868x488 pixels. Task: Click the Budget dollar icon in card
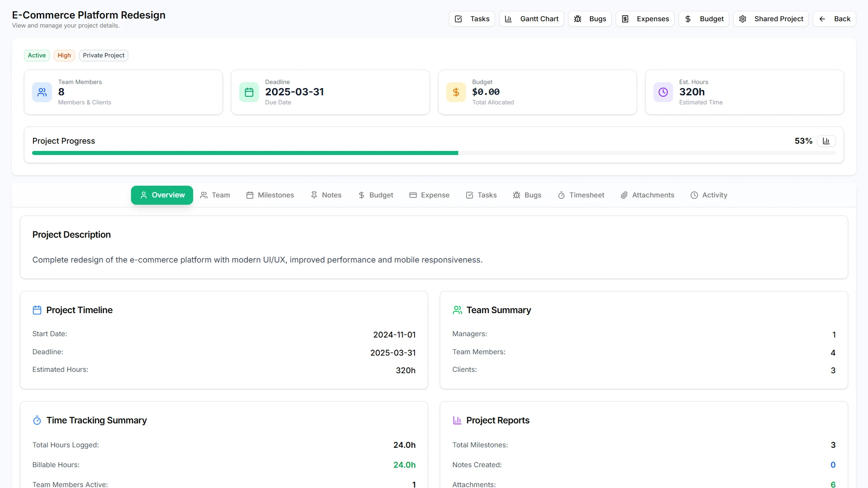point(456,92)
